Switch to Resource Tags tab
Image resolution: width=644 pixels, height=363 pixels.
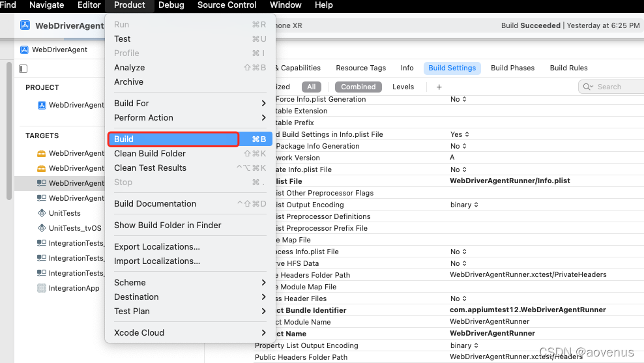360,68
